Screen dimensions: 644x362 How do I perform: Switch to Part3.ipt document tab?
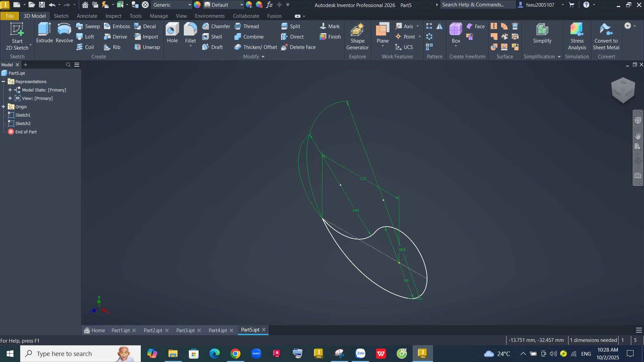185,330
